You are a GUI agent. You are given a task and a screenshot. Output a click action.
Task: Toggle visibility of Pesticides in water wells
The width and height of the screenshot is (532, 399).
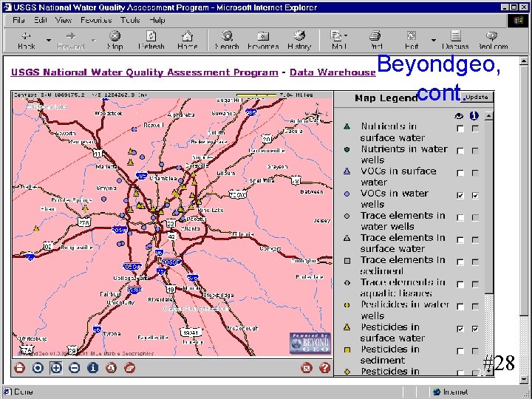pos(460,307)
